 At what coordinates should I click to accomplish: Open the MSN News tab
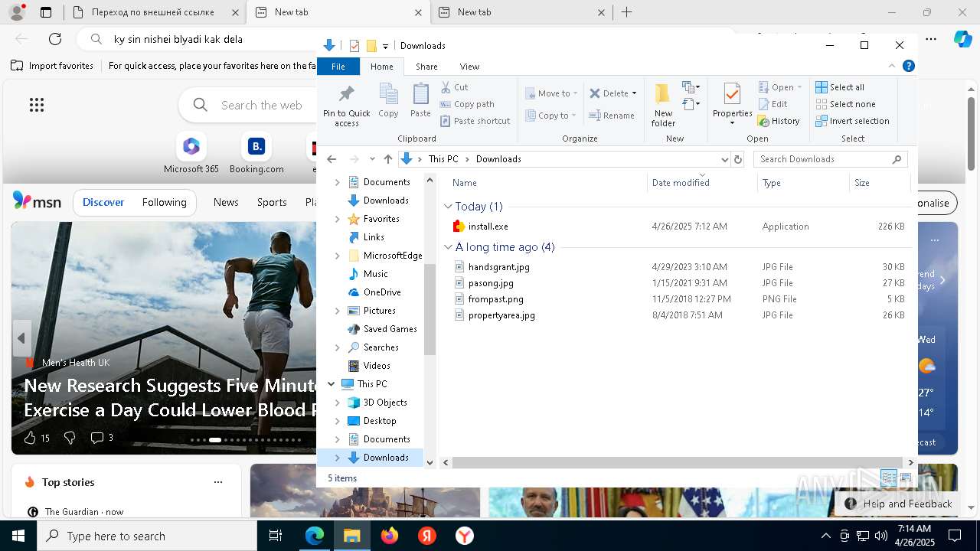[x=226, y=202]
